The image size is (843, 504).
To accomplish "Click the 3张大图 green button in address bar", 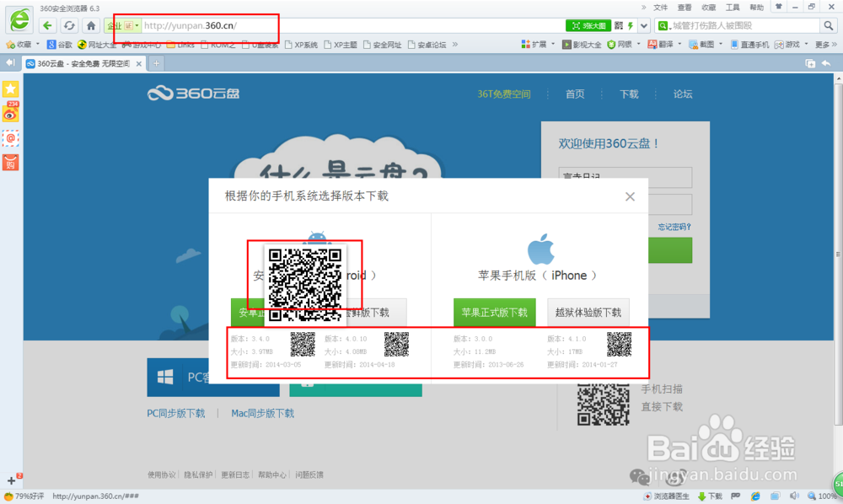I will pyautogui.click(x=588, y=25).
